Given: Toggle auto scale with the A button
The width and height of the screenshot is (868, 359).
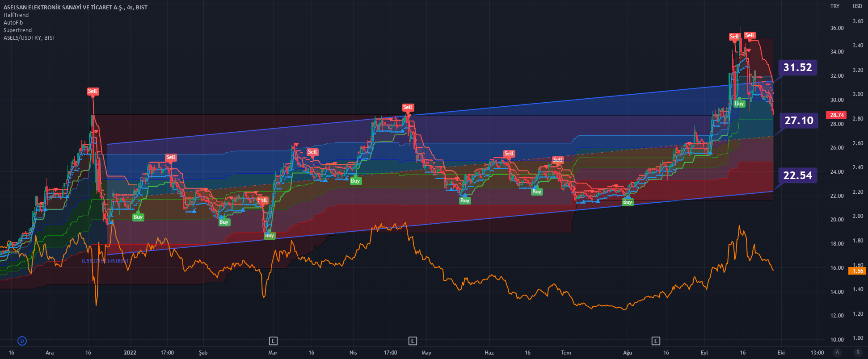Looking at the screenshot, I should 837,353.
